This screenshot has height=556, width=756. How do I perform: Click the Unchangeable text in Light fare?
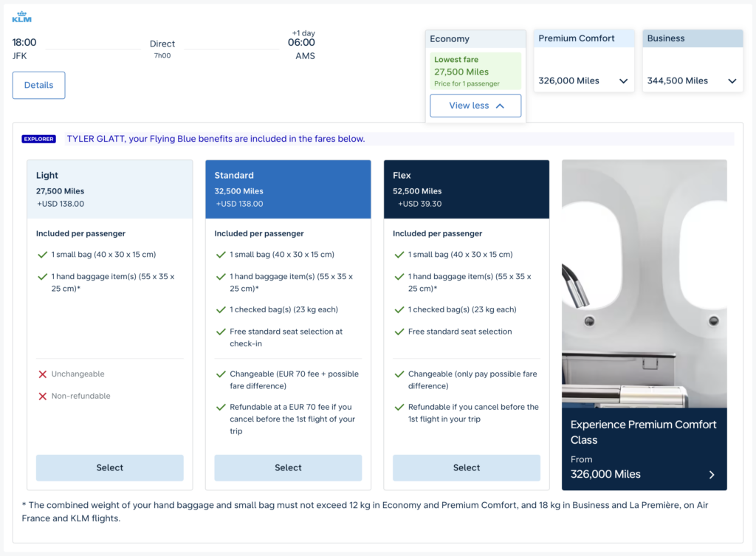(x=78, y=374)
